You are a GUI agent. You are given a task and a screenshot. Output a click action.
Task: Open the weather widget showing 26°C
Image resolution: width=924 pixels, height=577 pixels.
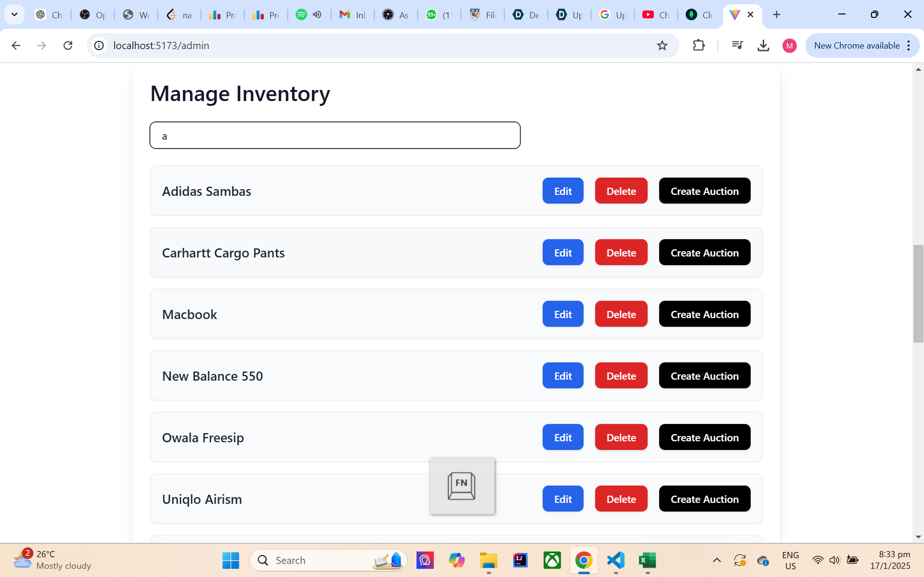(52, 560)
